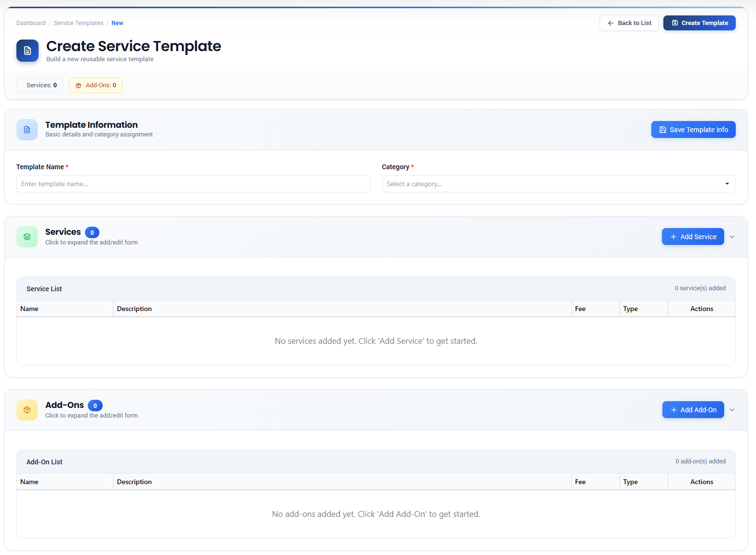756x555 pixels.
Task: Add a new service
Action: [693, 237]
